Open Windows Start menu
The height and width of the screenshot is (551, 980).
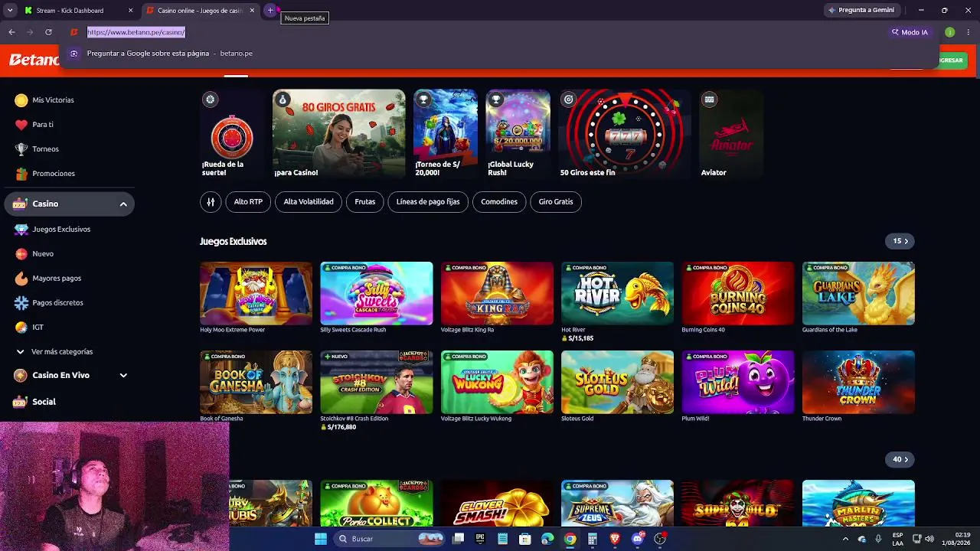click(321, 539)
